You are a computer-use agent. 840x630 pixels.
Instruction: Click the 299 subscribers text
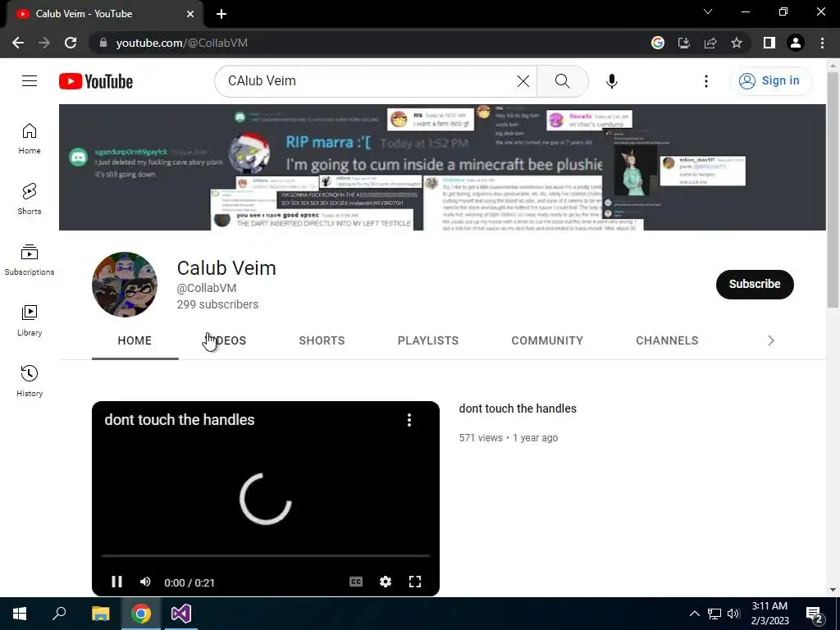click(x=217, y=304)
